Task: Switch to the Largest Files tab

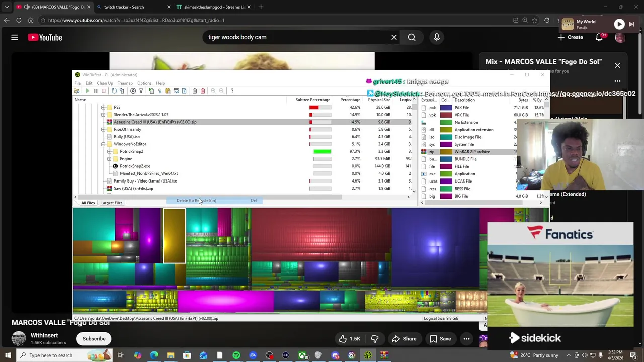Action: (112, 203)
